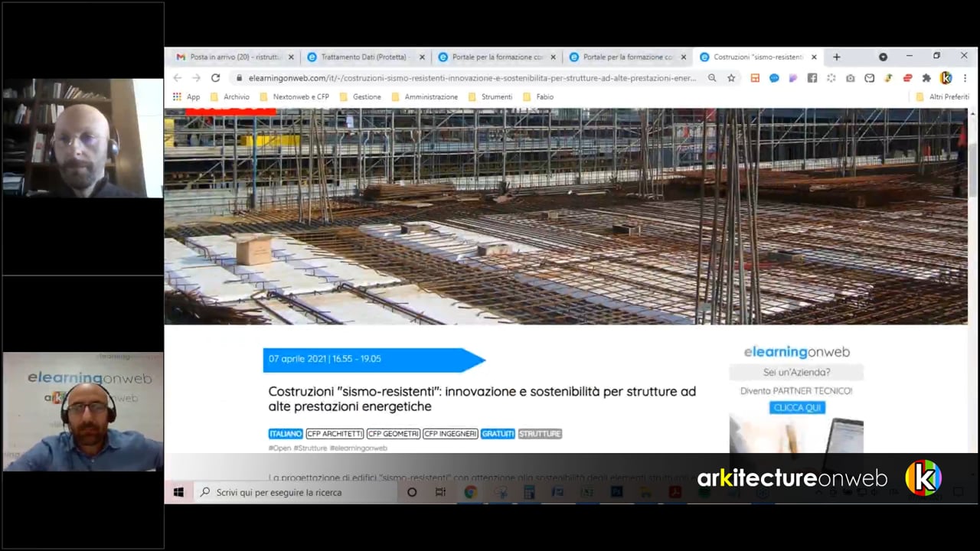Open the Amministrazione bookmarks folder

pos(425,97)
